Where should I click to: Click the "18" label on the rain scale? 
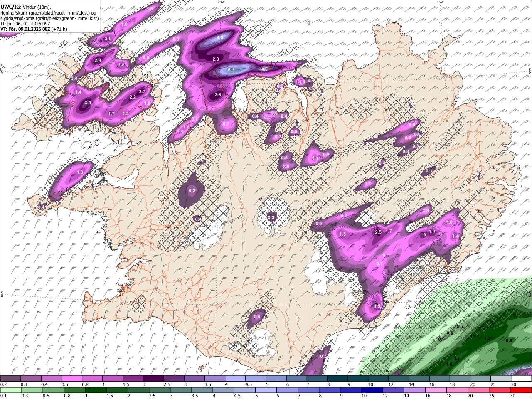point(450,396)
